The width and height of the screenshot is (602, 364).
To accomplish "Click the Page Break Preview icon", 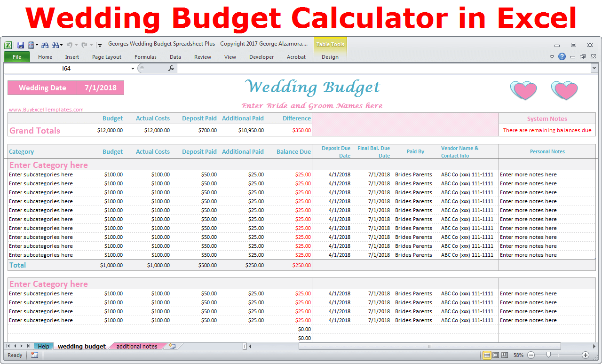I will pyautogui.click(x=504, y=355).
